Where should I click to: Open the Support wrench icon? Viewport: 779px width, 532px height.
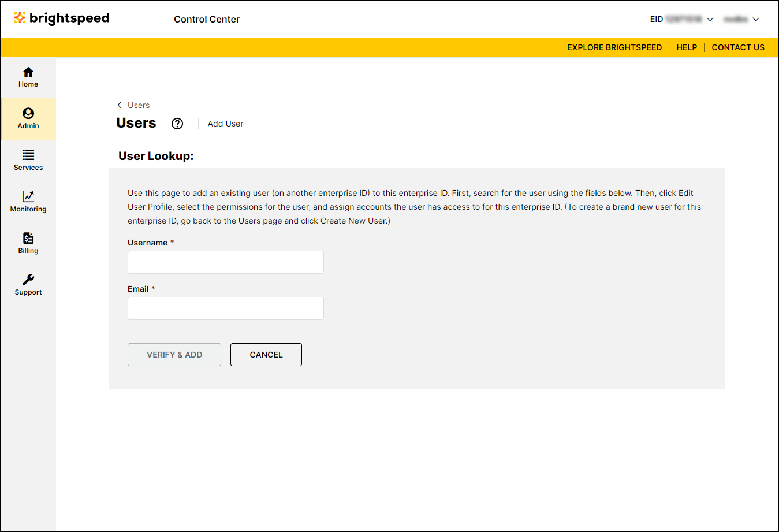pos(28,280)
